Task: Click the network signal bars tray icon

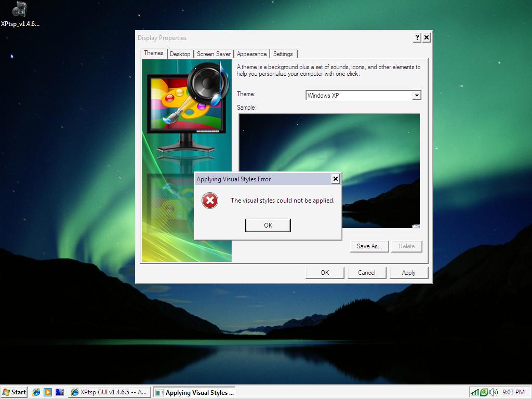Action: 475,393
